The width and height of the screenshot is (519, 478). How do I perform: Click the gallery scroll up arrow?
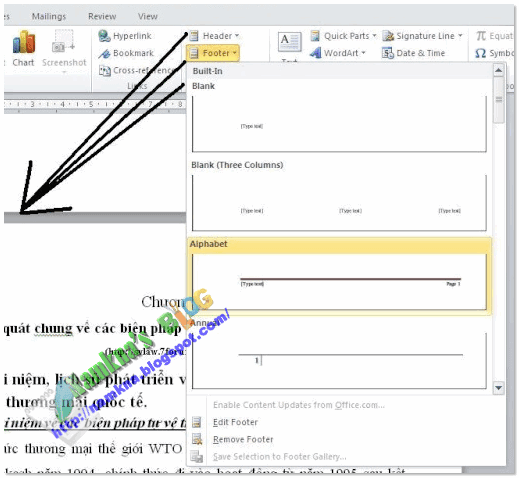click(498, 70)
